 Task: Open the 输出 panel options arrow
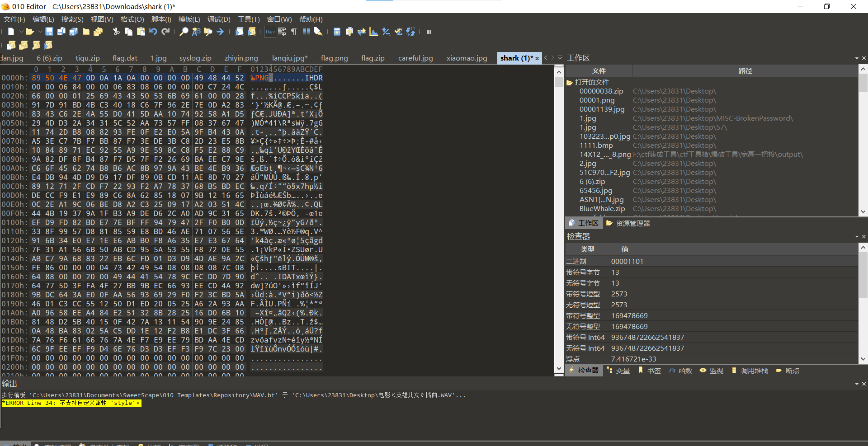[857, 384]
